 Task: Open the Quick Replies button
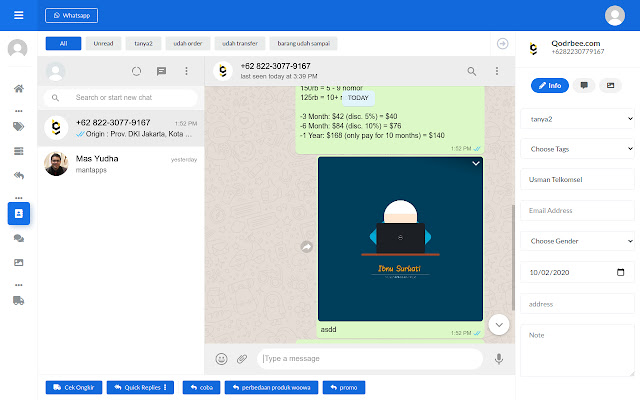[140, 387]
